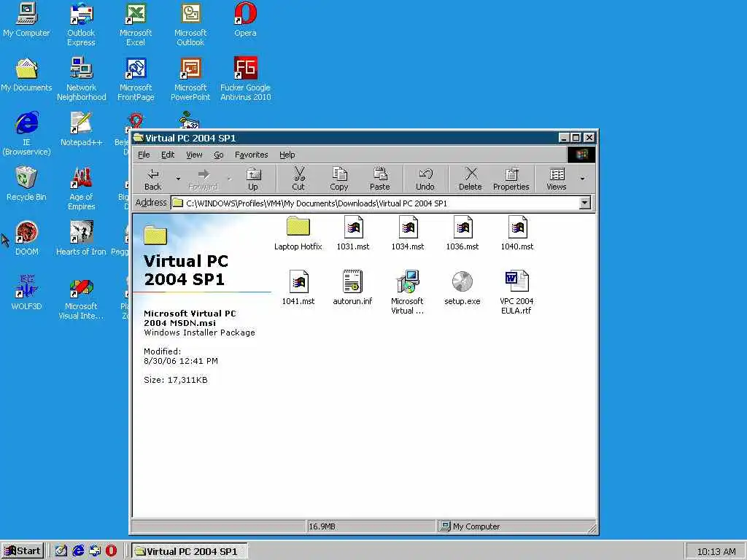Select the 1036.mst file
The height and width of the screenshot is (560, 747).
coord(462,233)
